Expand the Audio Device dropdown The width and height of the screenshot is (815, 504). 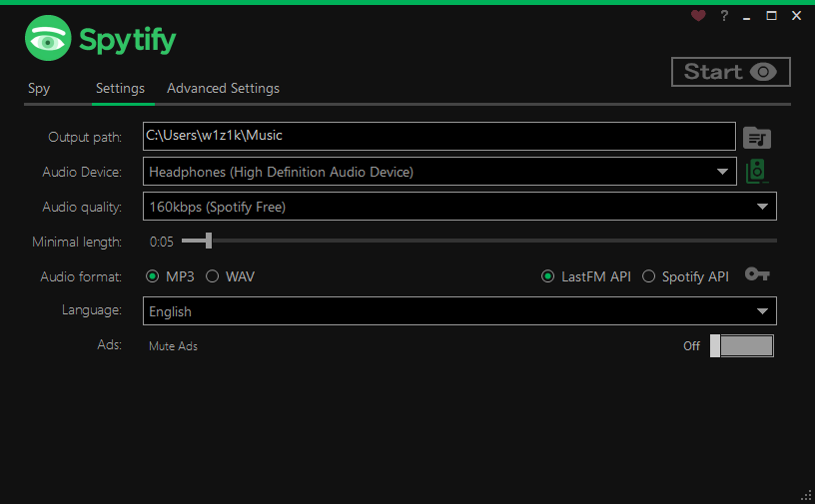tap(439, 172)
